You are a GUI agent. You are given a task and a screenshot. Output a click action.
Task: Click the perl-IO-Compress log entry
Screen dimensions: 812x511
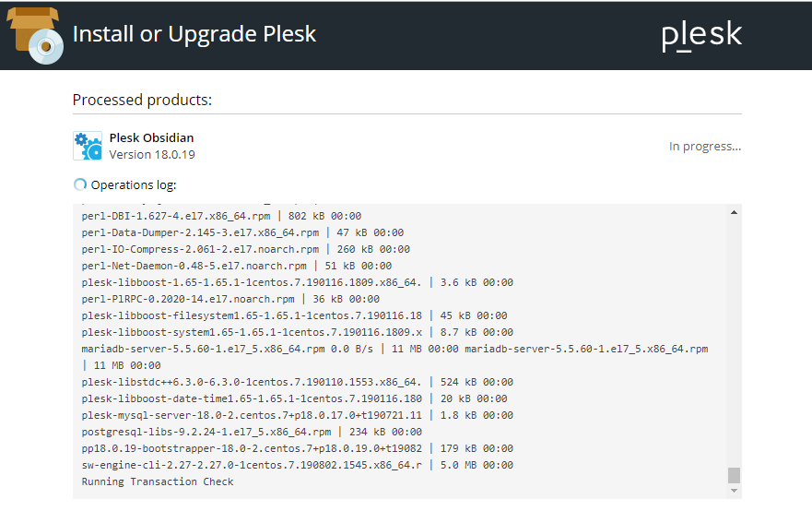tap(245, 249)
